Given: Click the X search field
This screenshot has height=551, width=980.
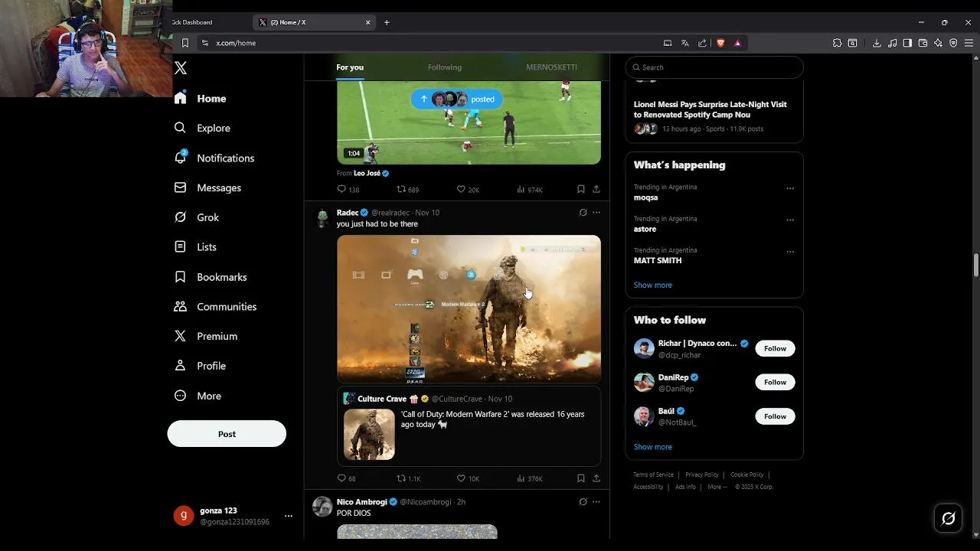Looking at the screenshot, I should (x=714, y=67).
